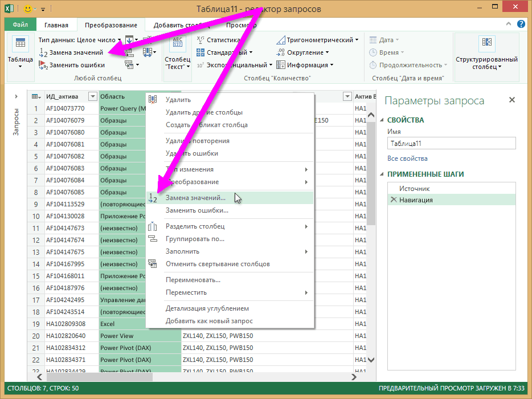Delete the Навигация step with X icon

[x=393, y=200]
